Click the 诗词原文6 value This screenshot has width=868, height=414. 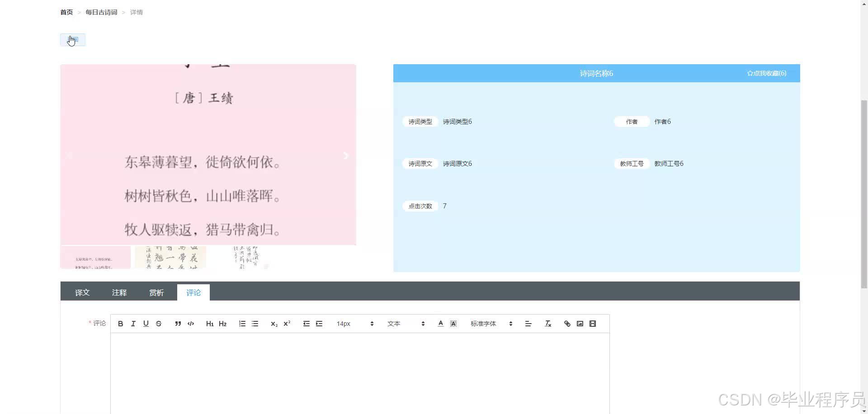click(x=457, y=164)
